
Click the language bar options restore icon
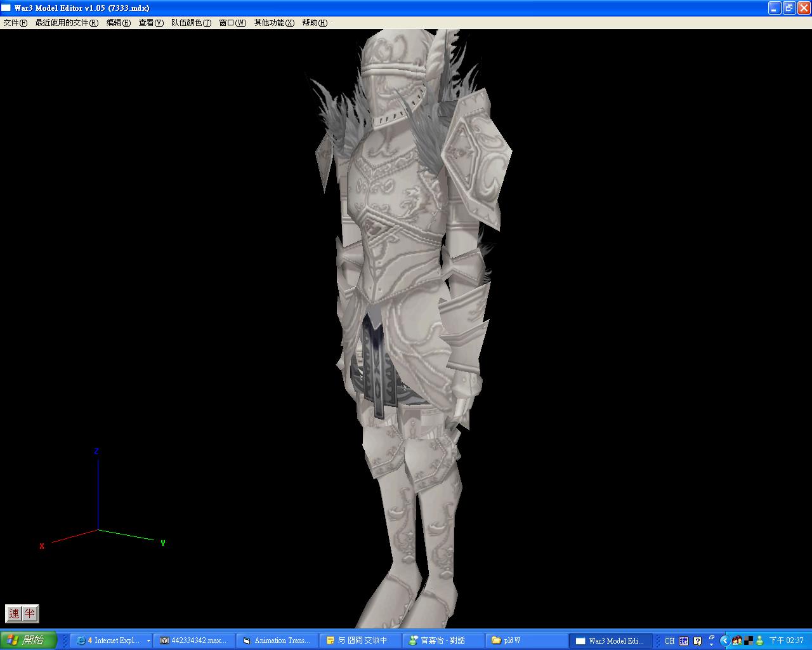point(712,637)
